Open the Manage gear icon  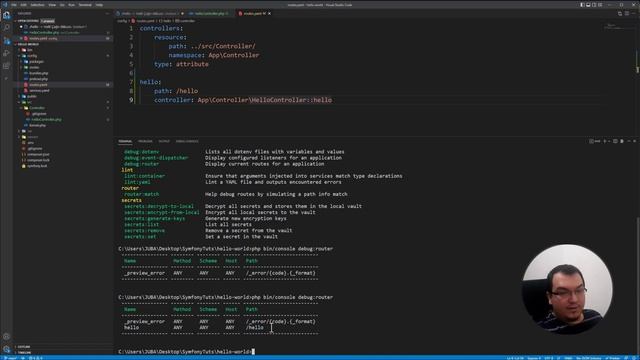tap(6, 349)
